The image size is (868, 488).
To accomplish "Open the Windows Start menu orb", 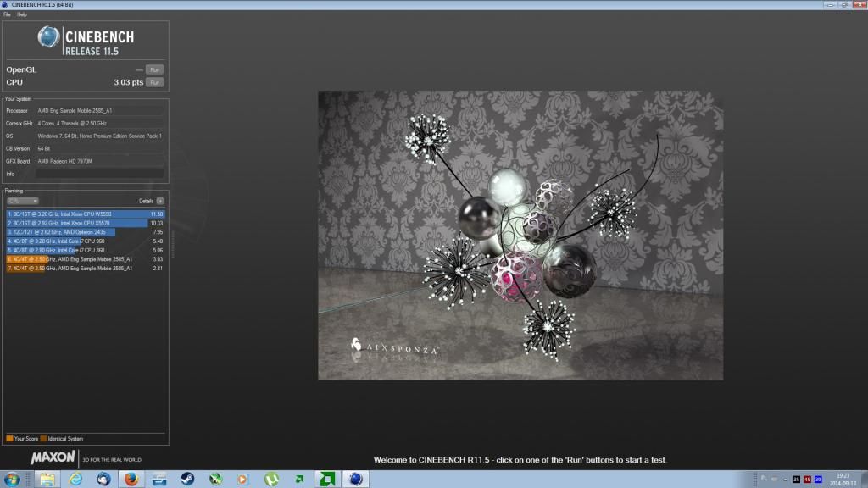I will 12,480.
